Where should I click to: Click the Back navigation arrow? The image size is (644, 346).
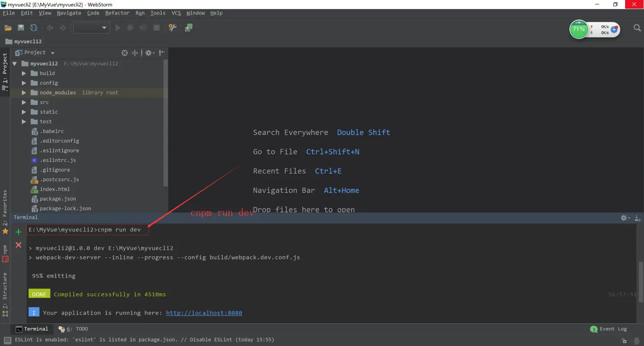click(50, 28)
